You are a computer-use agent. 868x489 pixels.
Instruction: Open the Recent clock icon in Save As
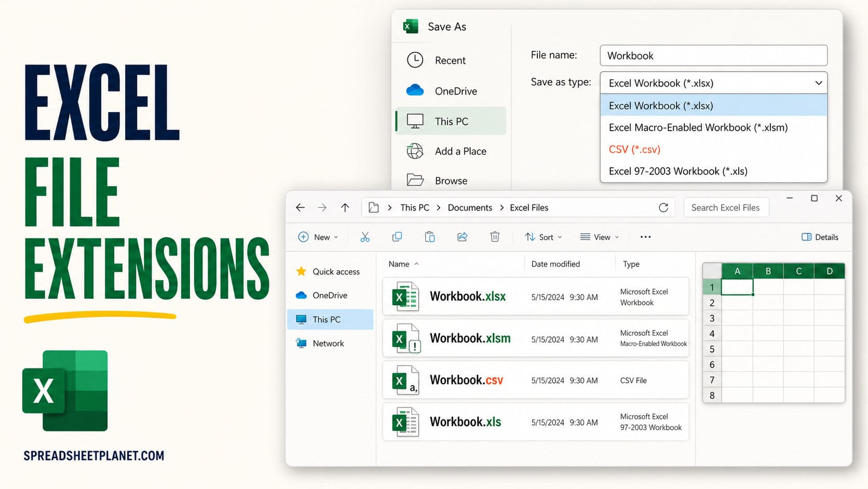pyautogui.click(x=415, y=60)
